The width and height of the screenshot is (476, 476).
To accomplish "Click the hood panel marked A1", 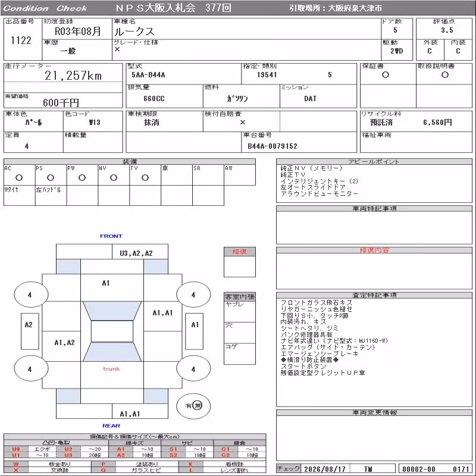I will pos(112,287).
